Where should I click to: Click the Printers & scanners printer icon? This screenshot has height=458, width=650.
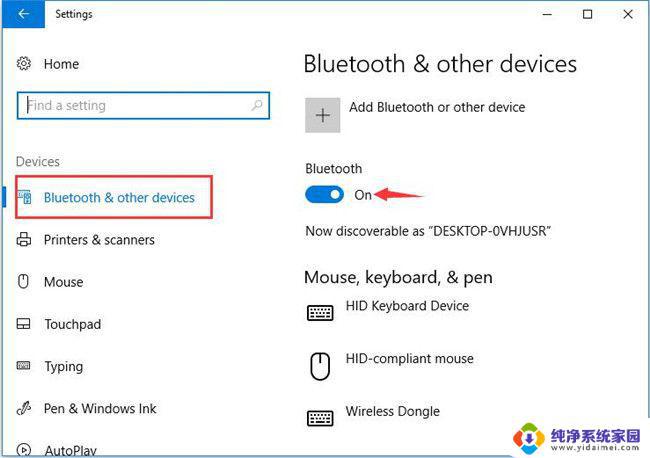(x=24, y=240)
